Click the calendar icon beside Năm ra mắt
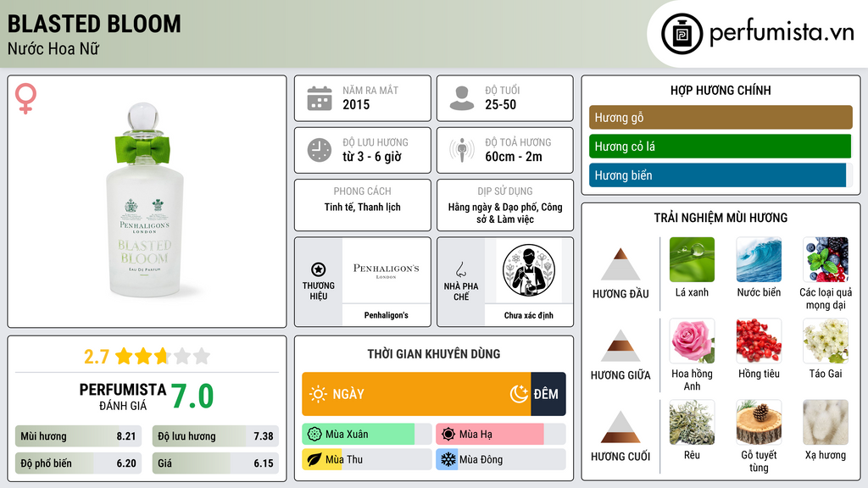Image resolution: width=868 pixels, height=488 pixels. pyautogui.click(x=320, y=98)
